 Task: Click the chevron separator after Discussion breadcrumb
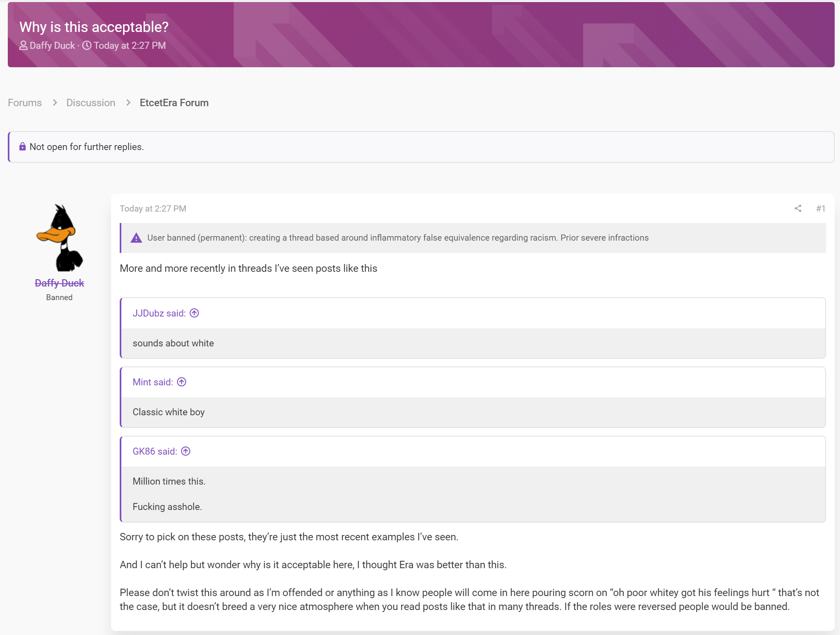128,102
